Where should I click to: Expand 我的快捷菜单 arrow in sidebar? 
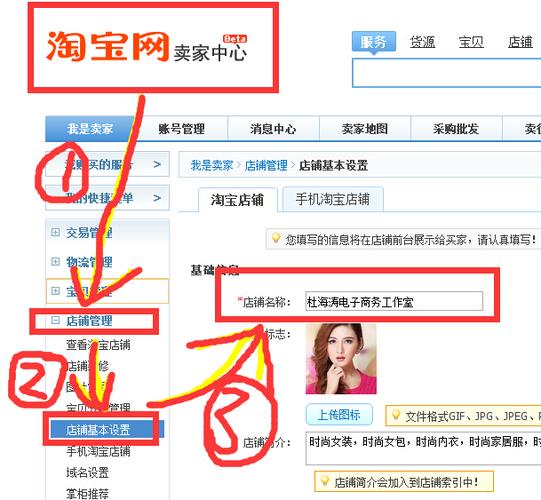pos(157,198)
